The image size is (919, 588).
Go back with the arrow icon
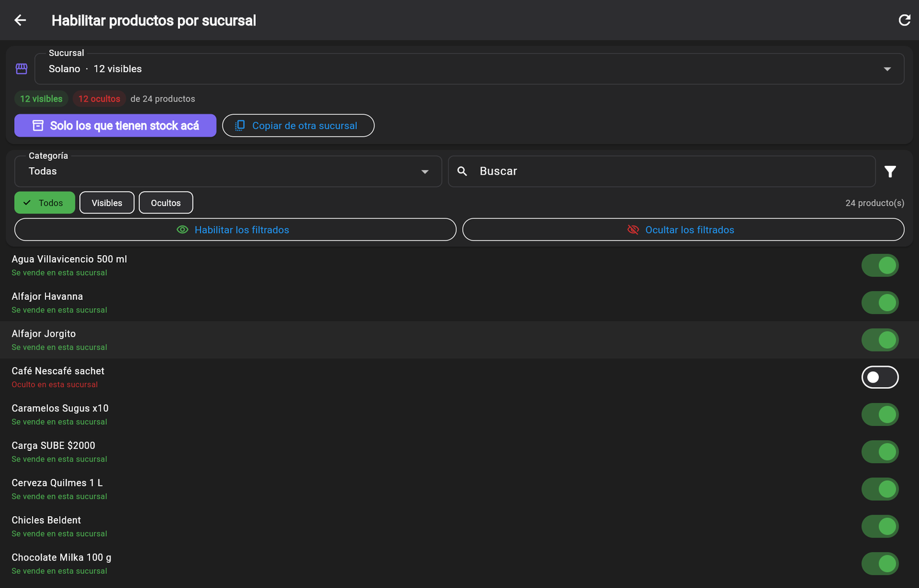(x=20, y=20)
